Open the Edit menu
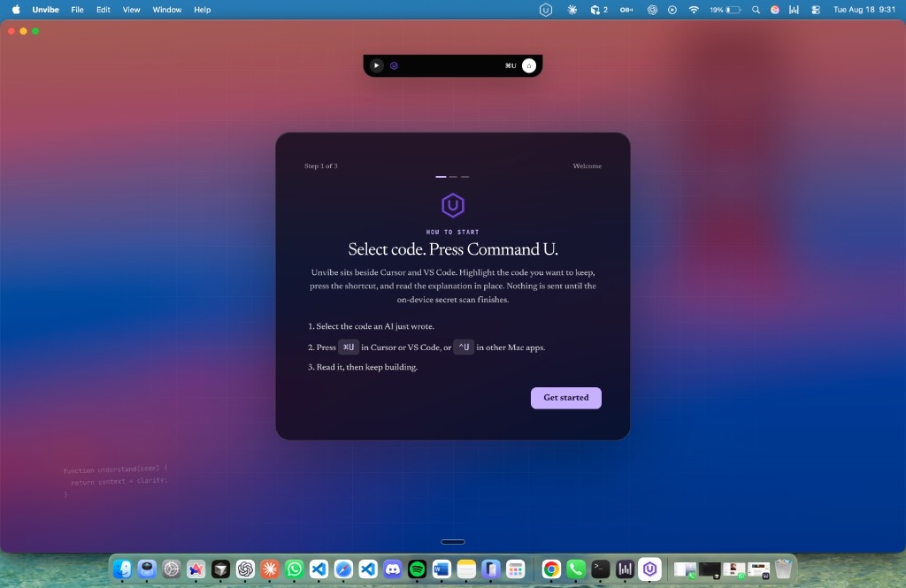 coord(104,10)
